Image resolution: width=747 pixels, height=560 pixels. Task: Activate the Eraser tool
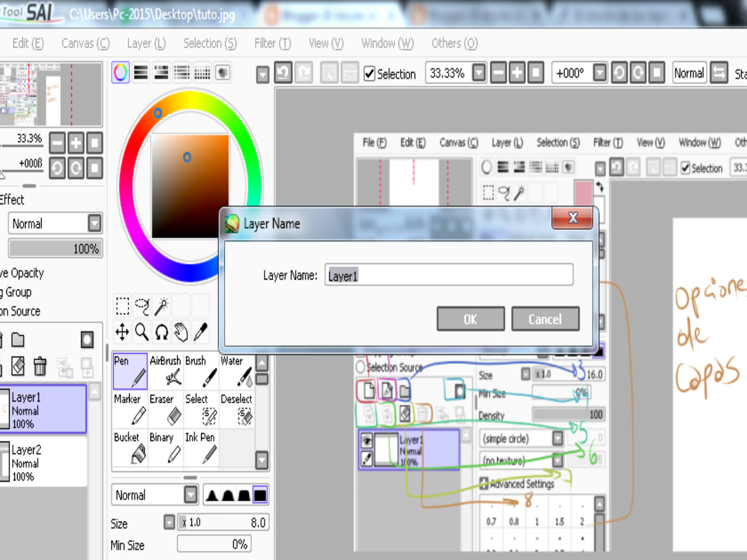pyautogui.click(x=165, y=409)
